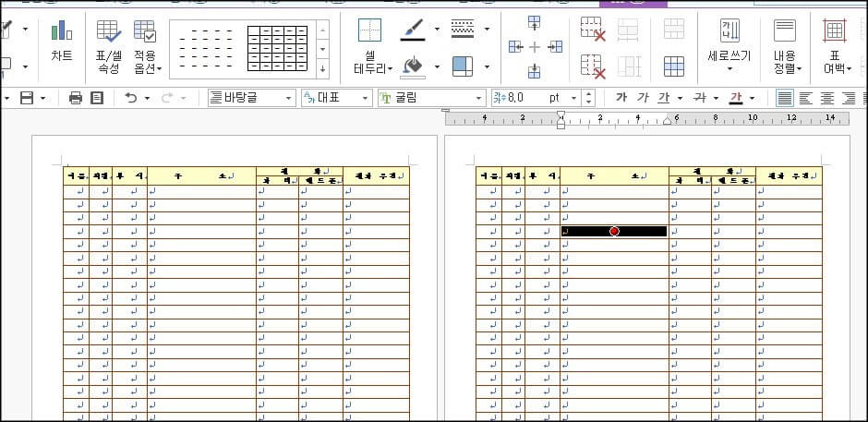Select left paragraph alignment

pyautogui.click(x=805, y=99)
